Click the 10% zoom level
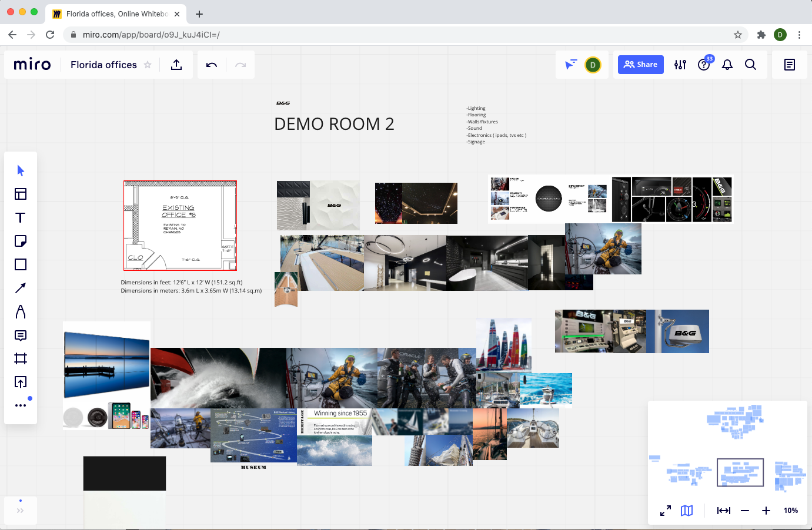 791,511
